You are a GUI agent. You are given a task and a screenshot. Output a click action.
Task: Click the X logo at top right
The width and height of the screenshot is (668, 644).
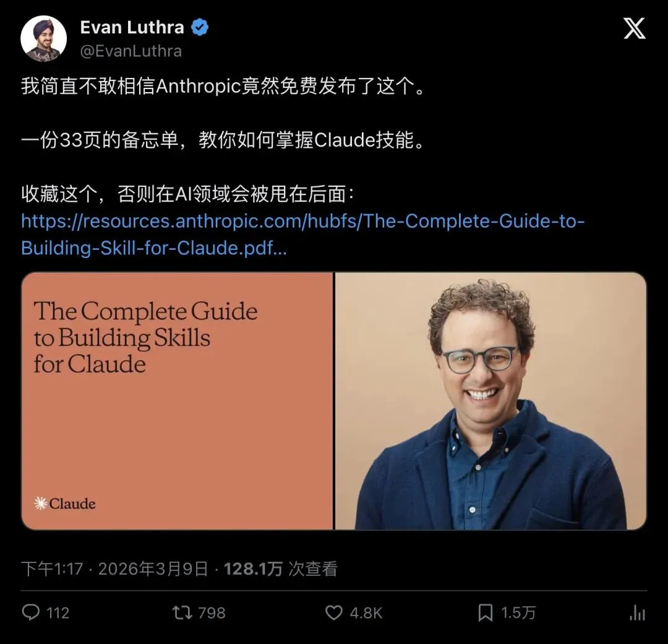coord(635,28)
